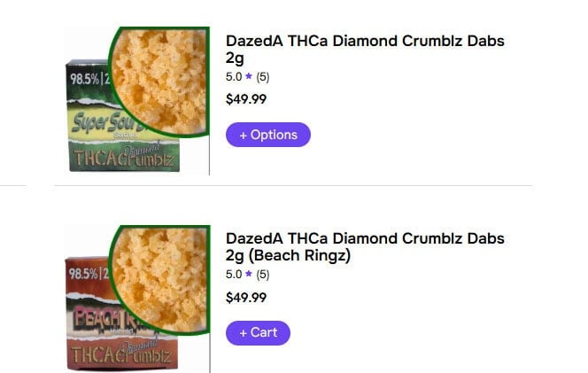Click the purple star on the Beach Ringz product rating
Image resolution: width=588 pixels, height=373 pixels.
click(249, 275)
